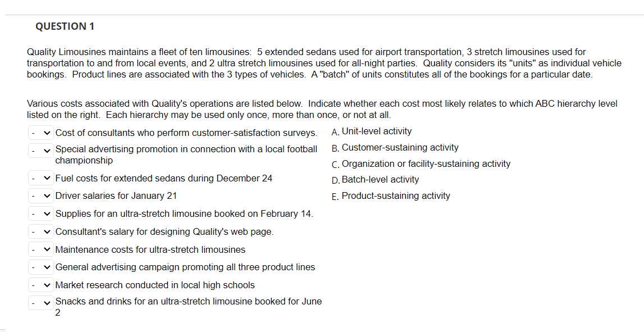
Task: Click the 'Maintenance costs for ultra-stretch limousines' label
Action: click(150, 250)
